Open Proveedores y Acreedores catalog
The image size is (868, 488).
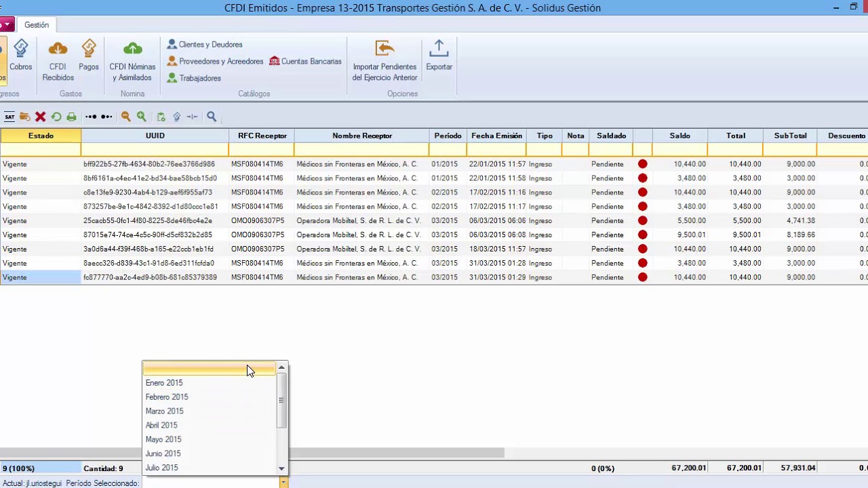[215, 62]
